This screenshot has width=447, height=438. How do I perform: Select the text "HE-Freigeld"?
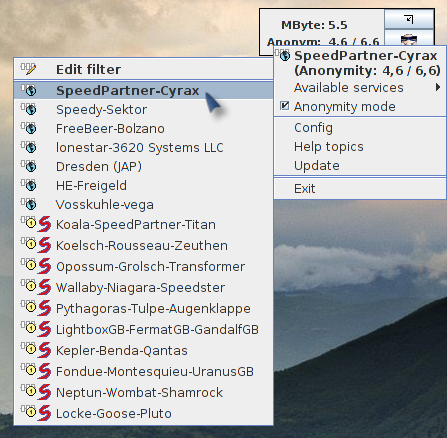(x=91, y=186)
